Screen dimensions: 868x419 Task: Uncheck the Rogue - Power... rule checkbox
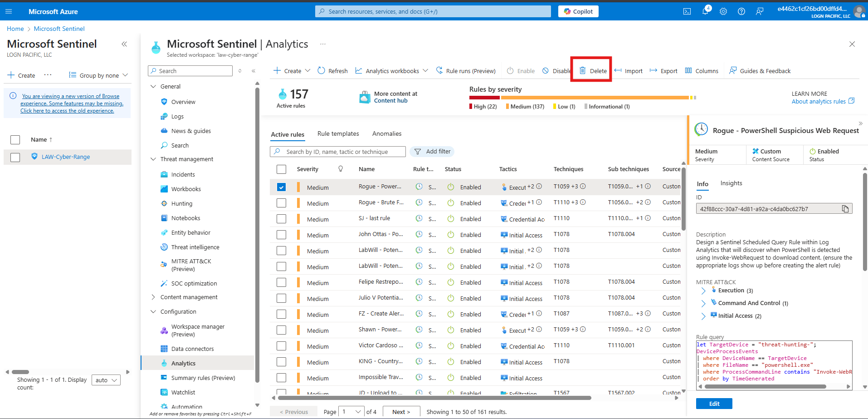[281, 187]
